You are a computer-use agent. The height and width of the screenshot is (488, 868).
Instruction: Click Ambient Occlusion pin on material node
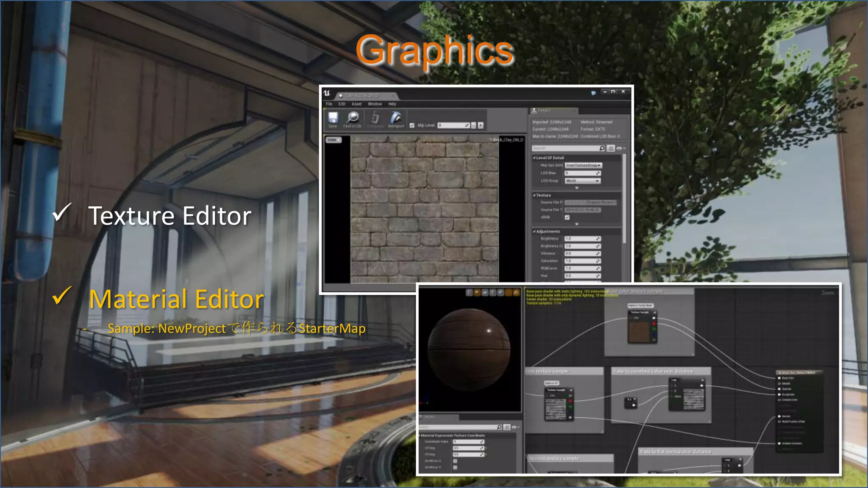779,444
